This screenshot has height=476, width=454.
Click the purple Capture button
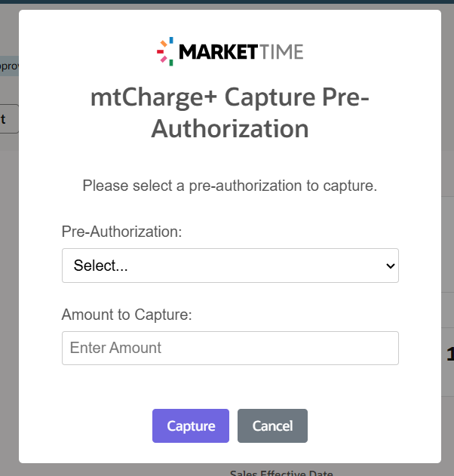(x=191, y=425)
